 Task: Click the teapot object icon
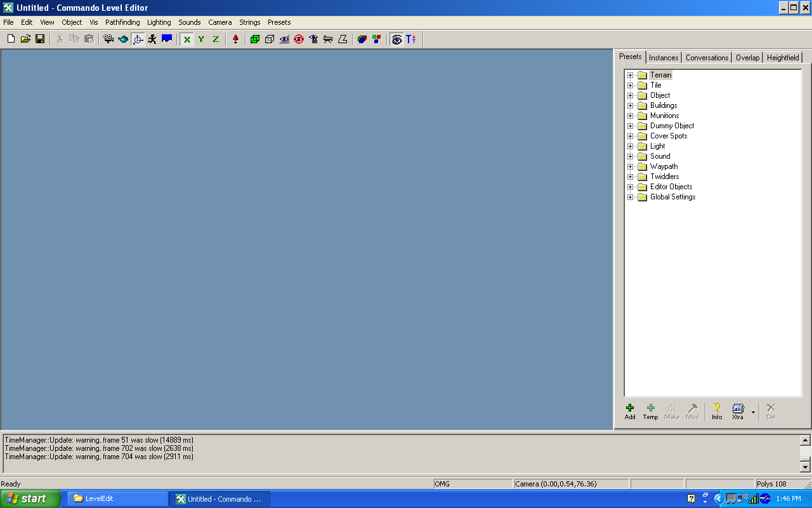123,39
